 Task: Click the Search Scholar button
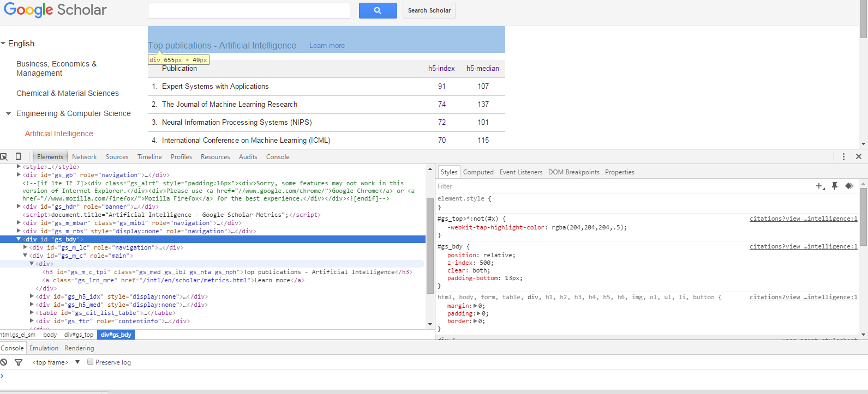point(429,10)
